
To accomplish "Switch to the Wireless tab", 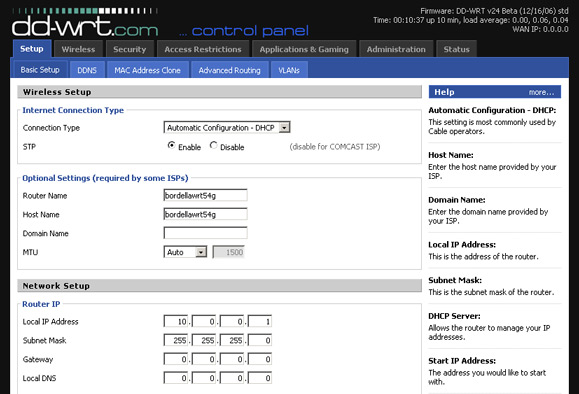I will point(78,49).
